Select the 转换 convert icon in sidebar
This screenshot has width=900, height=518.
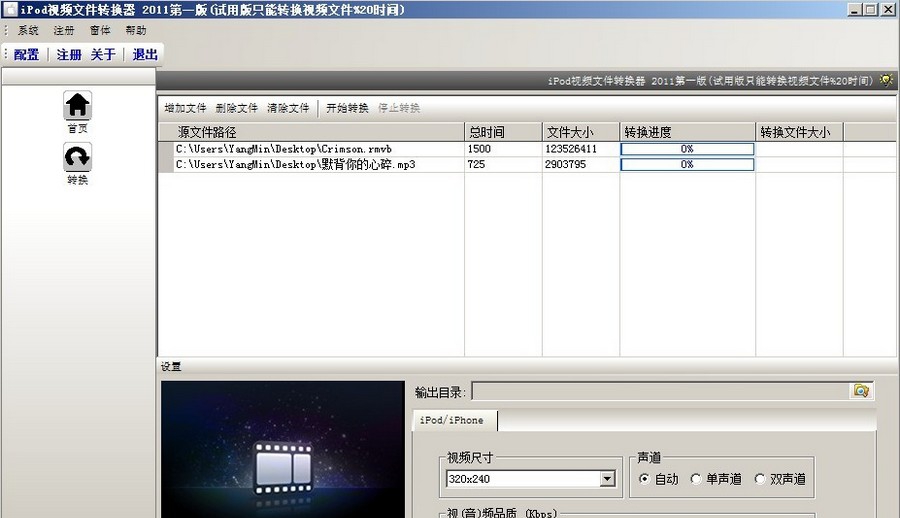point(77,157)
